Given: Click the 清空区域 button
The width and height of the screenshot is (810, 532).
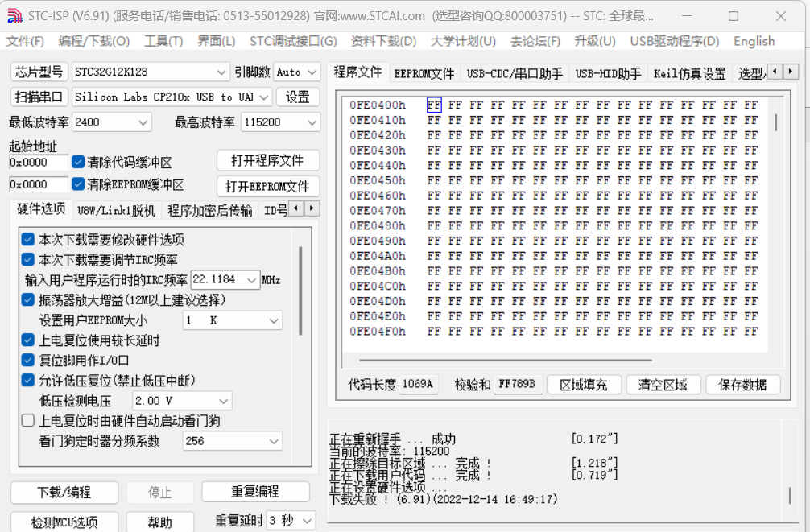Looking at the screenshot, I should (x=663, y=384).
